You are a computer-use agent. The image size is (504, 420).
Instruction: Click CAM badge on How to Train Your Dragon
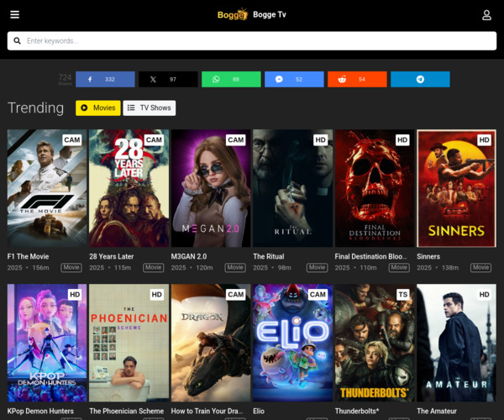(235, 294)
